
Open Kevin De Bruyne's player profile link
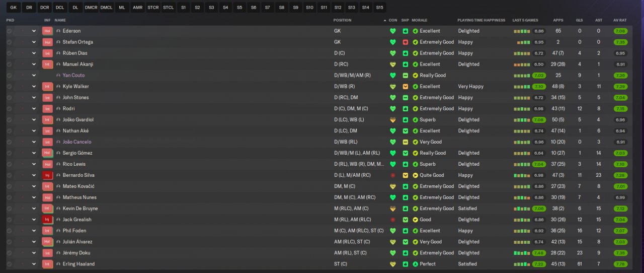click(80, 209)
